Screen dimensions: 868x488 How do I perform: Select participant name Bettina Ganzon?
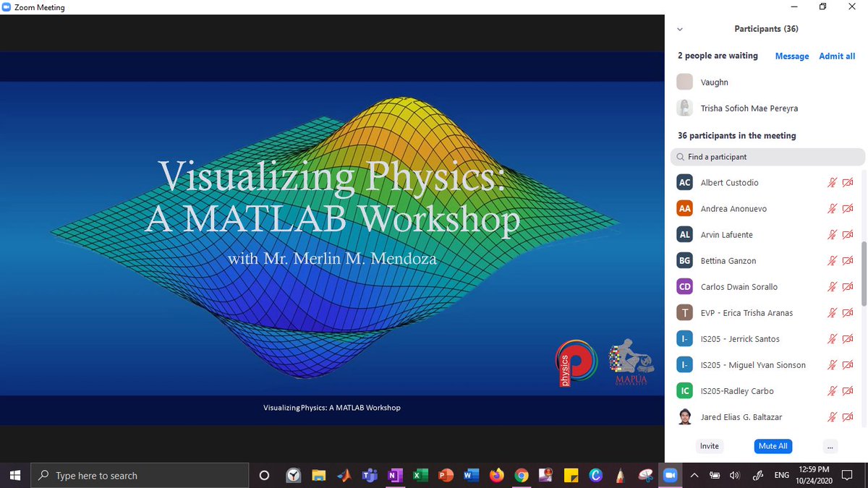point(728,261)
